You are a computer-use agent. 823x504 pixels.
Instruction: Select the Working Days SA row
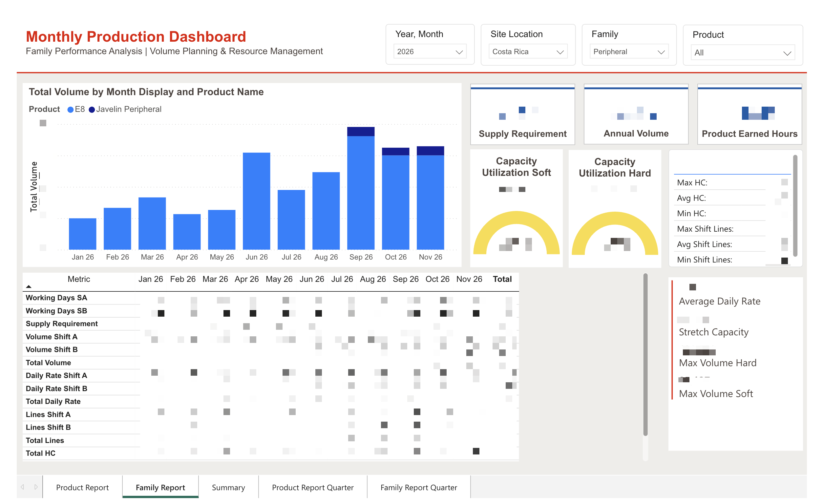click(270, 298)
